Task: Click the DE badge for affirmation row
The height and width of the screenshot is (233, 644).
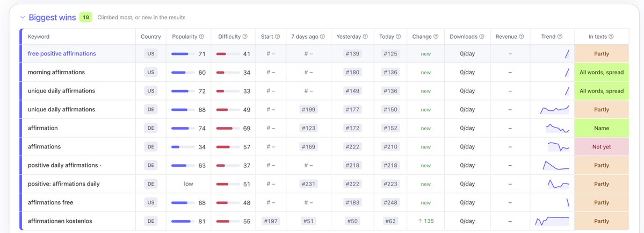Action: point(151,128)
